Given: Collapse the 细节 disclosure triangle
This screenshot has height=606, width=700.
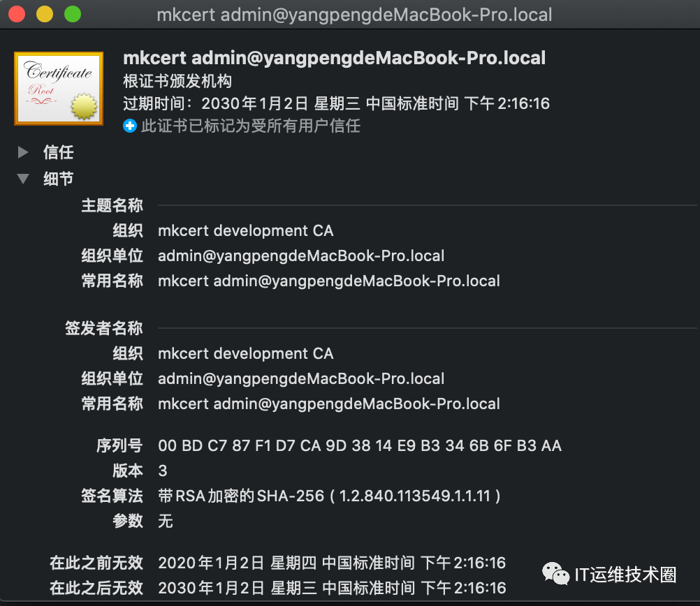Looking at the screenshot, I should click(x=23, y=179).
